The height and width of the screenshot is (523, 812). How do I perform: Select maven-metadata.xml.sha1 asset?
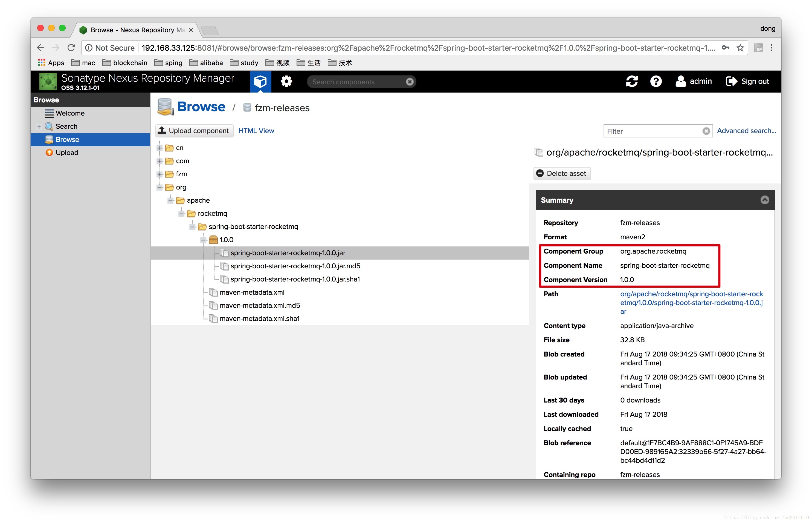point(259,319)
